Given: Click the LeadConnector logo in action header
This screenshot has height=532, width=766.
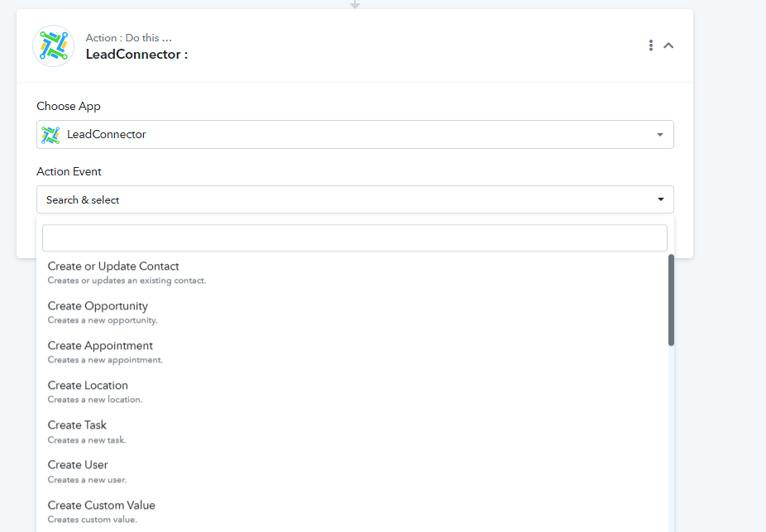Looking at the screenshot, I should pyautogui.click(x=53, y=46).
